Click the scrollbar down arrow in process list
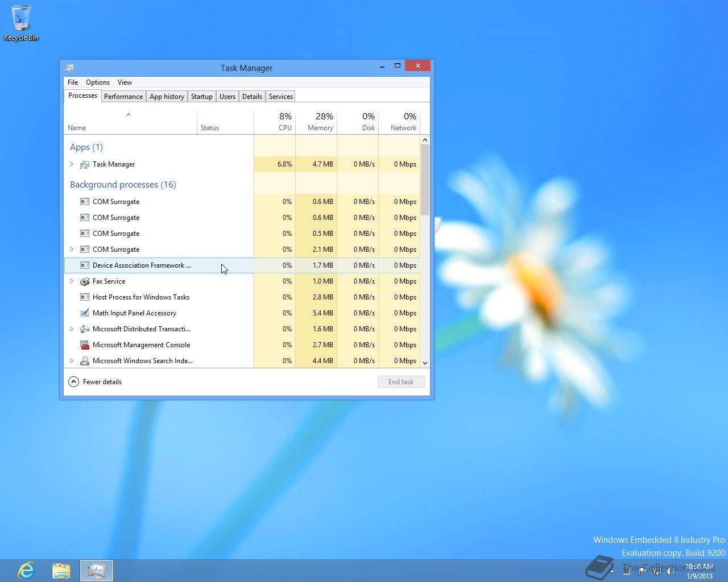Image resolution: width=728 pixels, height=582 pixels. [x=425, y=363]
